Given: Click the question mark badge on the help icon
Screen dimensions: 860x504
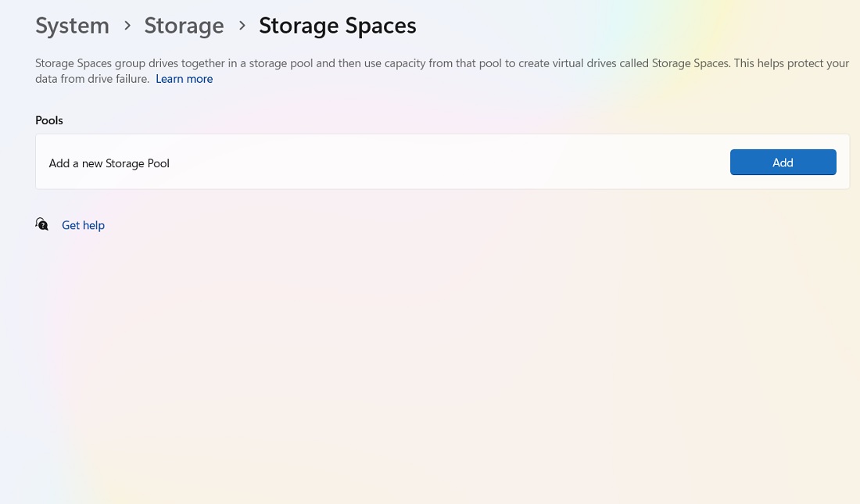Looking at the screenshot, I should pos(45,227).
